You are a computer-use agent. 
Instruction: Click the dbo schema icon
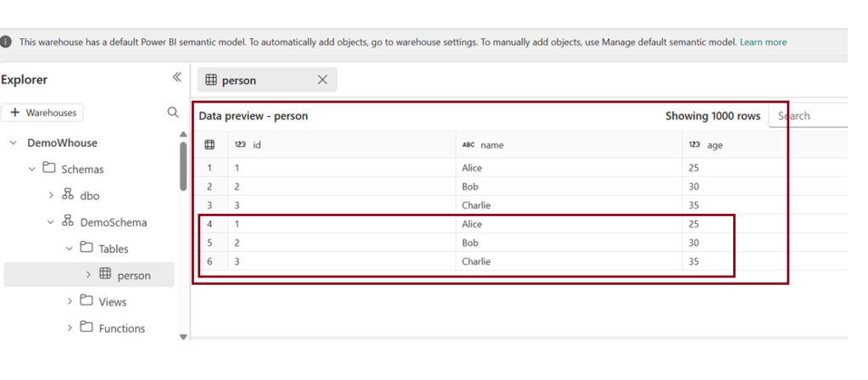pos(68,195)
